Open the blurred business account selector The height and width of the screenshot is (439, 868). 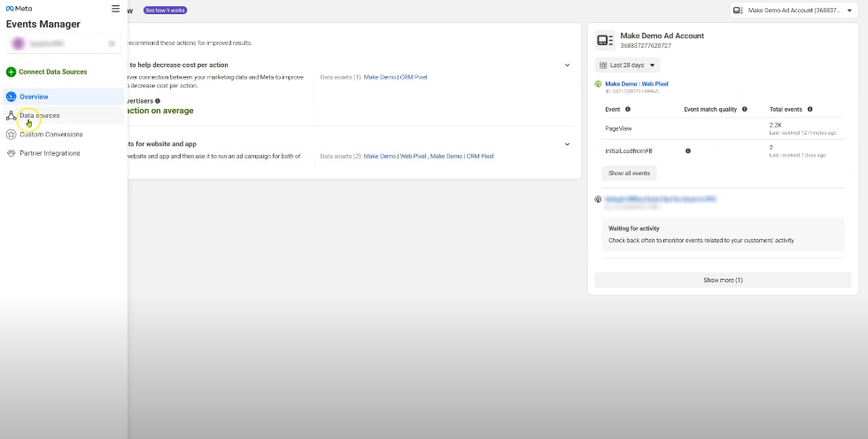[x=63, y=43]
